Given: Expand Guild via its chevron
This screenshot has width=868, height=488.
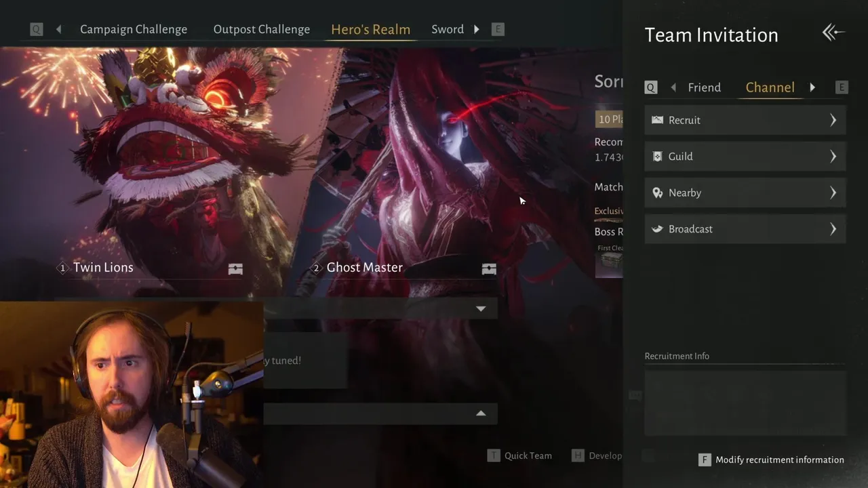Looking at the screenshot, I should point(833,157).
